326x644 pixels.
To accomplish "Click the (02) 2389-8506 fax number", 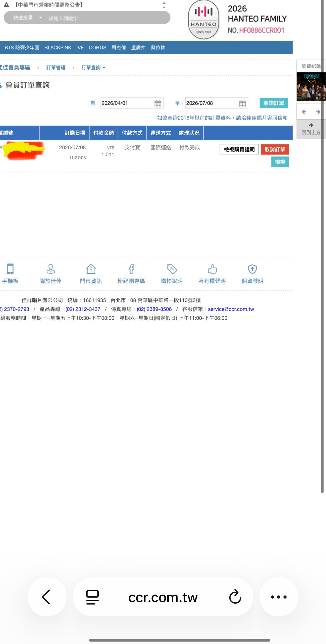I will pos(154,309).
